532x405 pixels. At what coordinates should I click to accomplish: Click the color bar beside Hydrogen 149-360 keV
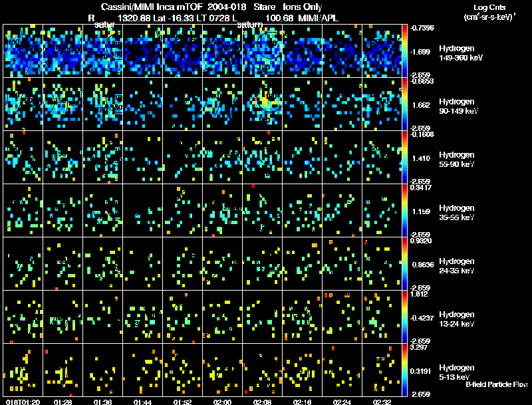pos(404,51)
